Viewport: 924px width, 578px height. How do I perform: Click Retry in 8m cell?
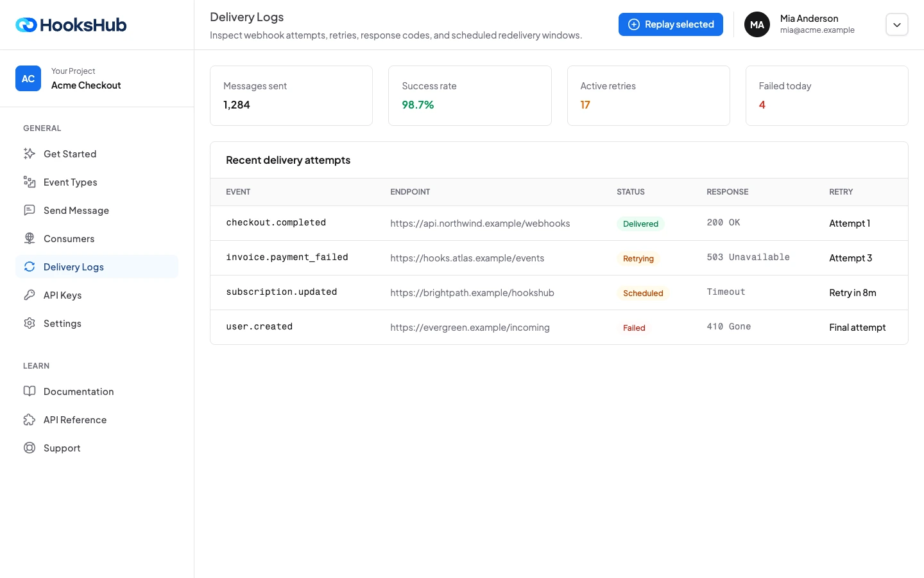pyautogui.click(x=853, y=293)
